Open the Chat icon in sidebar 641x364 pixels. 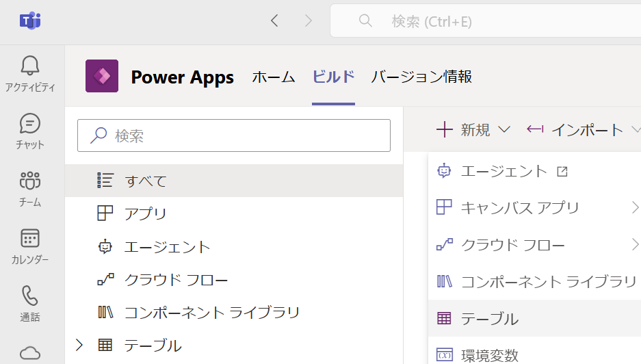(30, 124)
